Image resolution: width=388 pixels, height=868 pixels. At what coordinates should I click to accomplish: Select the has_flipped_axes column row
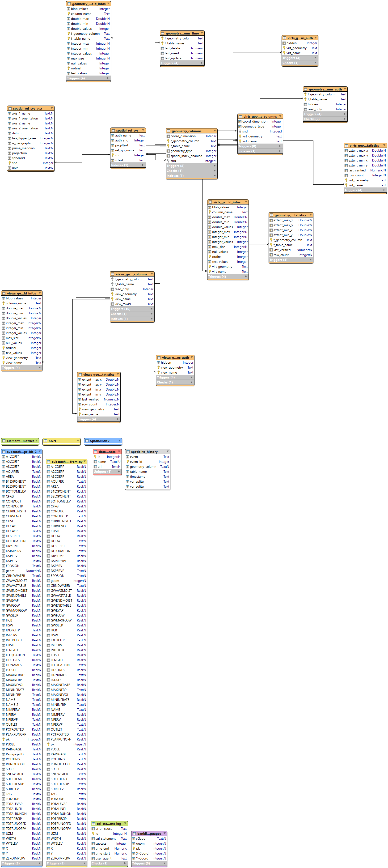click(31, 138)
